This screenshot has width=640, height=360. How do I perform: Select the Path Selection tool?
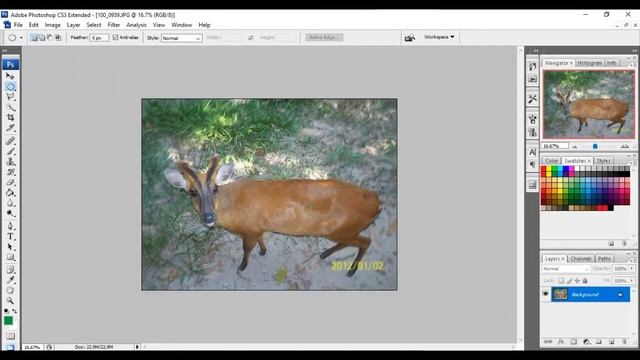click(x=10, y=247)
